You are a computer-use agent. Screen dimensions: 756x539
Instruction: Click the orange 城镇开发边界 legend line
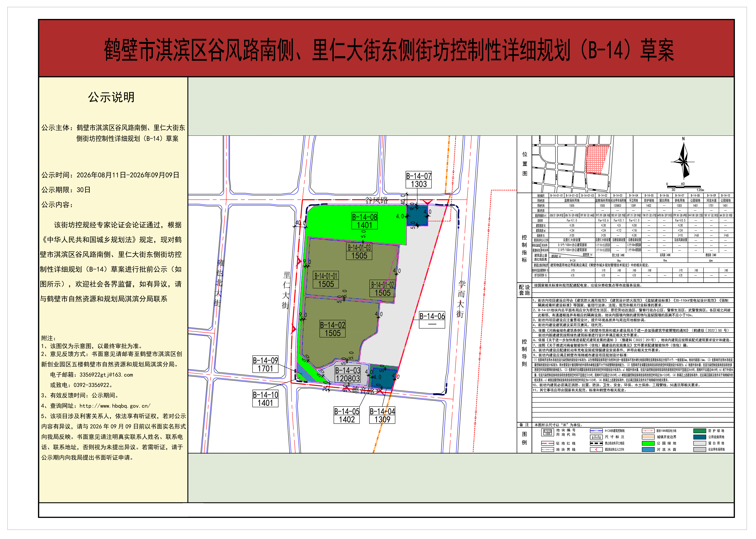(x=648, y=437)
